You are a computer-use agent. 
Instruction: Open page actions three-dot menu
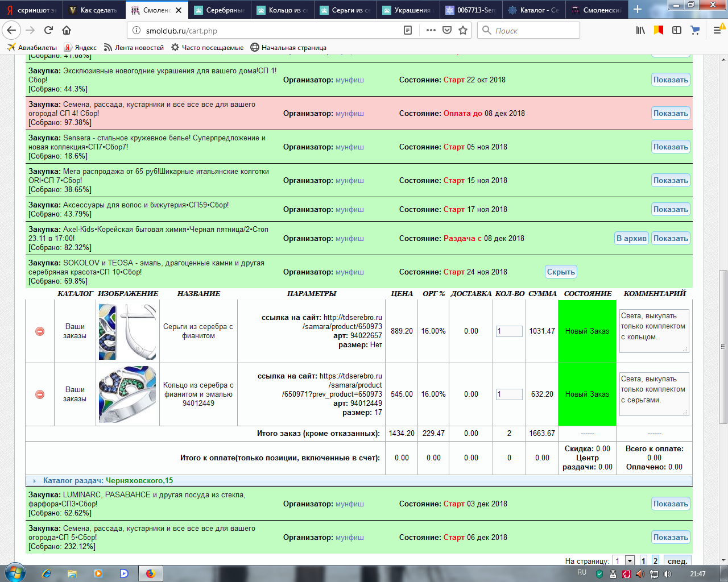coord(431,30)
